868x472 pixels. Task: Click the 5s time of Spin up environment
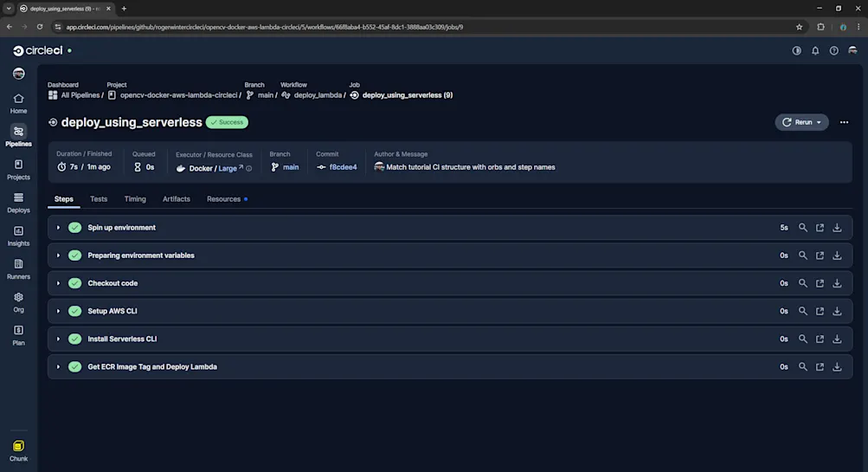tap(784, 228)
